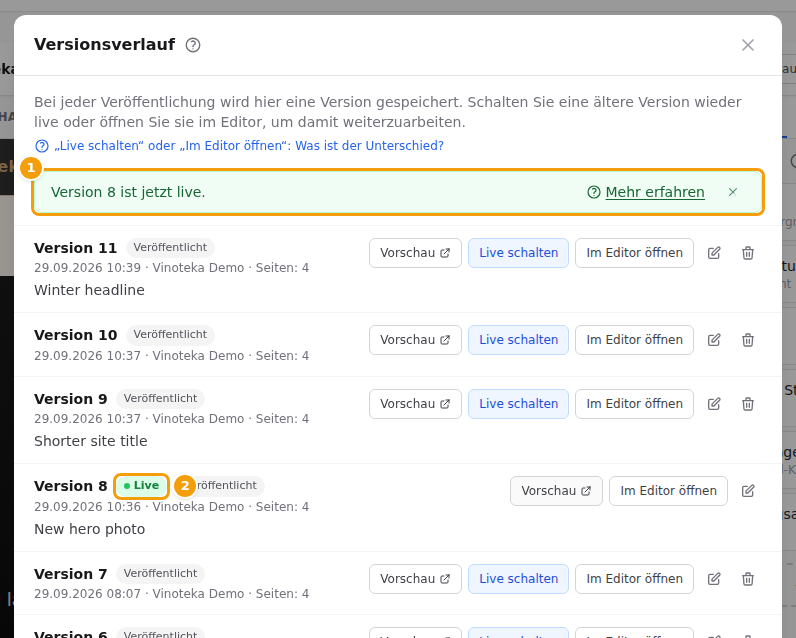This screenshot has width=796, height=638.
Task: Edit the note of Version 7
Action: (x=714, y=579)
